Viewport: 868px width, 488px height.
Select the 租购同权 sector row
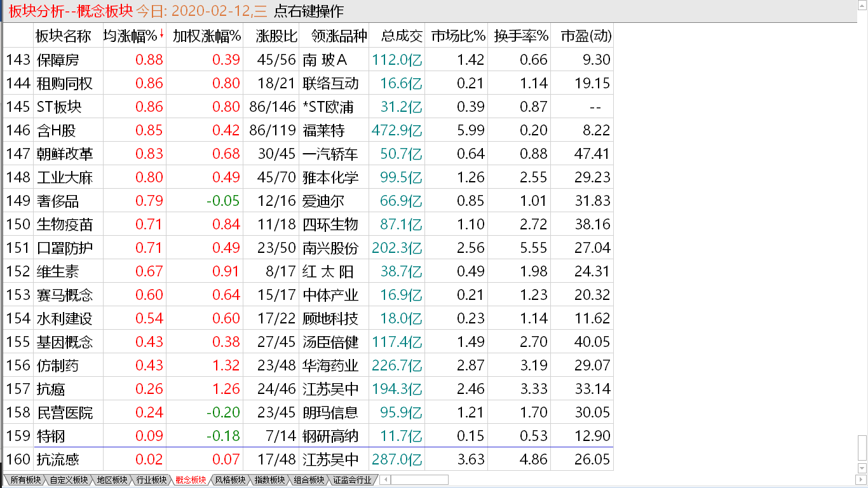308,83
